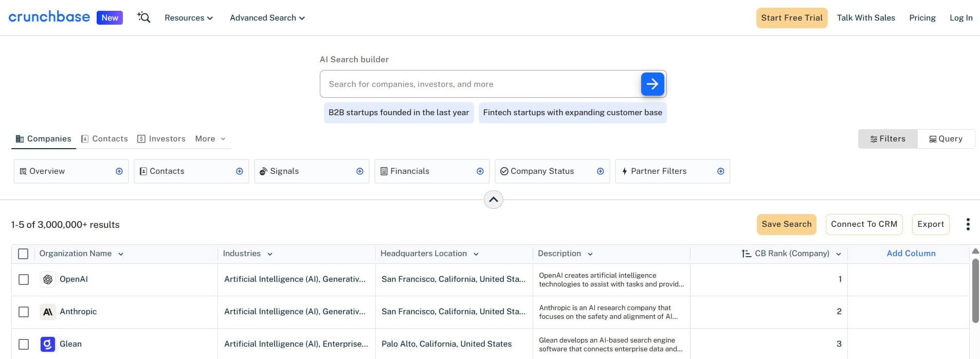This screenshot has width=980, height=359.
Task: Select all rows with header checkbox
Action: pyautogui.click(x=23, y=254)
